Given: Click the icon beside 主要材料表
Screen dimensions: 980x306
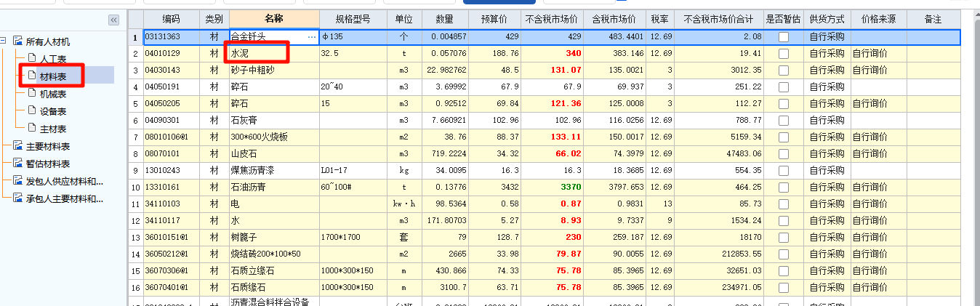Looking at the screenshot, I should click(17, 146).
